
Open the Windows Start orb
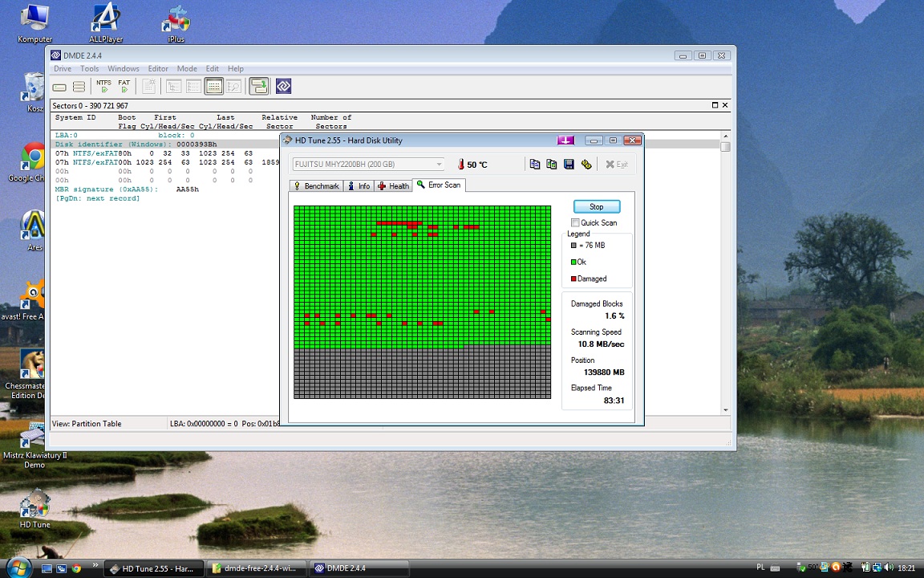tap(18, 568)
